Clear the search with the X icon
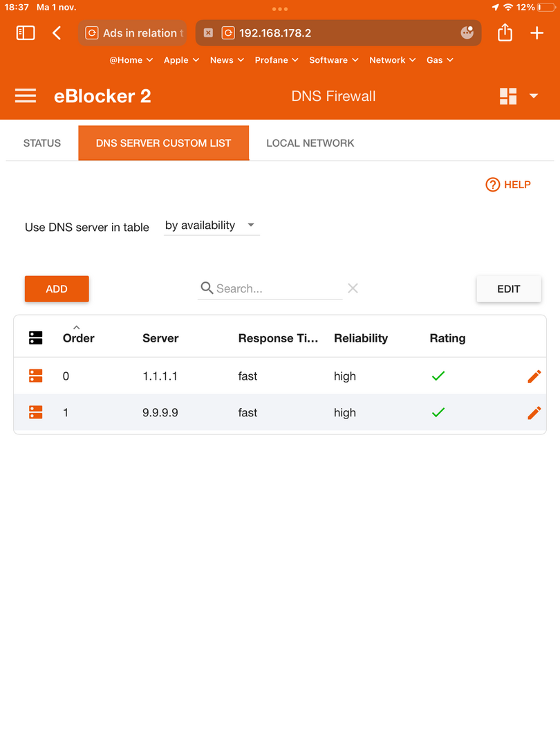 pos(353,288)
